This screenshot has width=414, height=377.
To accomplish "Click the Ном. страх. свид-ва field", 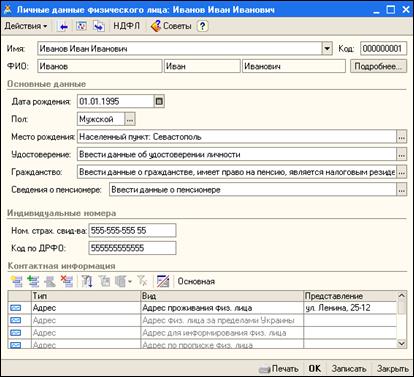I will click(x=132, y=230).
